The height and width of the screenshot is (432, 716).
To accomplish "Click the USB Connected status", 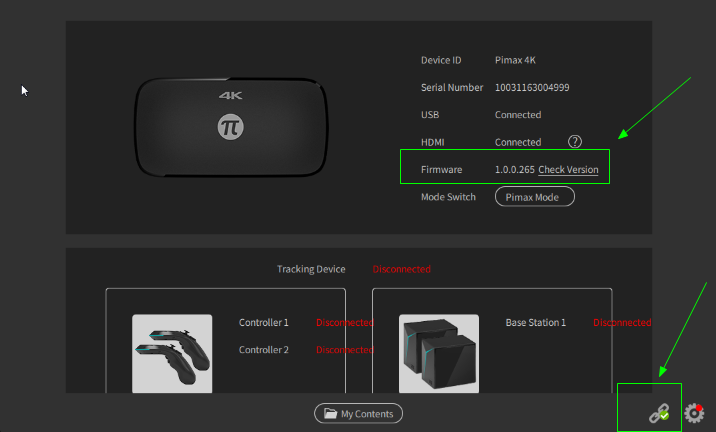I will click(518, 115).
